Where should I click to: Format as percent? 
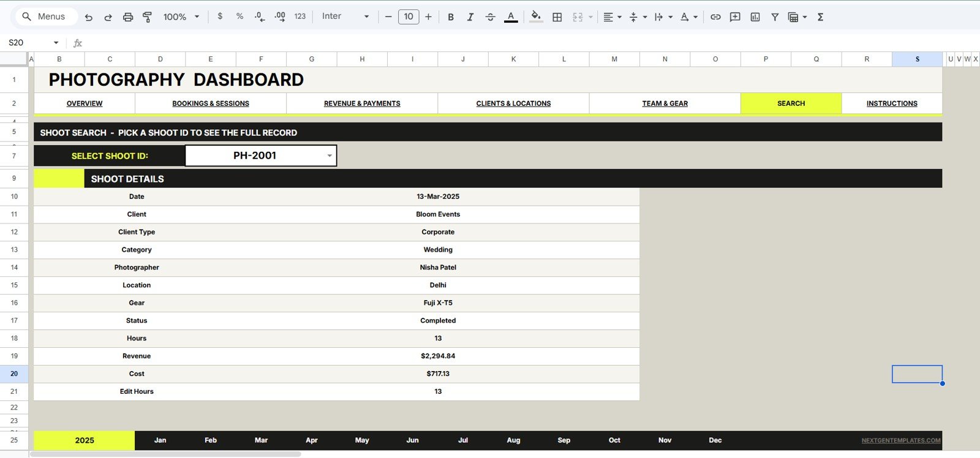coord(239,17)
